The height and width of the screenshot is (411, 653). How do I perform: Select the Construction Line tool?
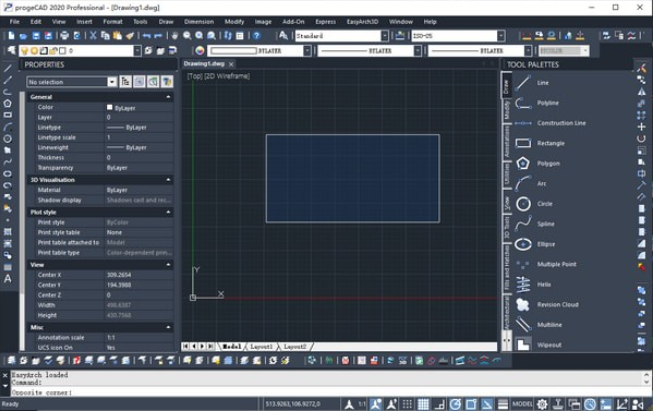560,123
